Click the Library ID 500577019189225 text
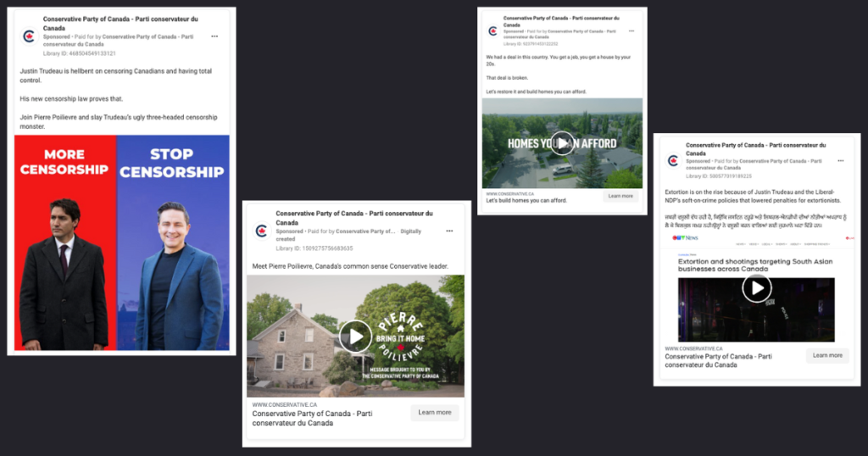This screenshot has height=456, width=868. (x=719, y=176)
